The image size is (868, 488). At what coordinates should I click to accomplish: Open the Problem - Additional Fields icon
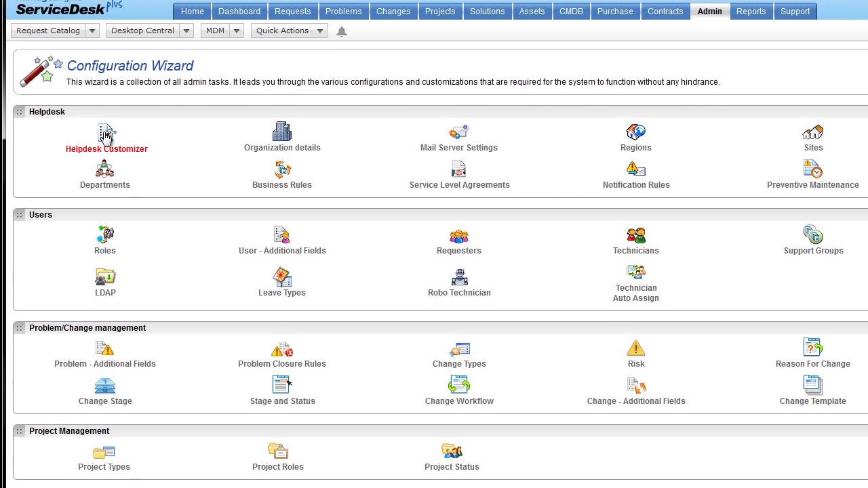[105, 348]
